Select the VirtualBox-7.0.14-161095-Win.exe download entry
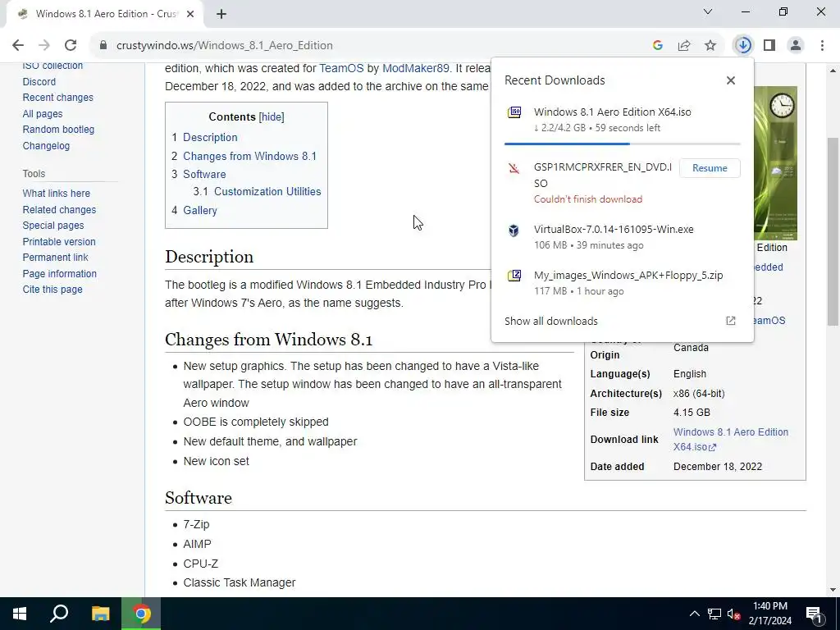Image resolution: width=840 pixels, height=630 pixels. coord(622,237)
